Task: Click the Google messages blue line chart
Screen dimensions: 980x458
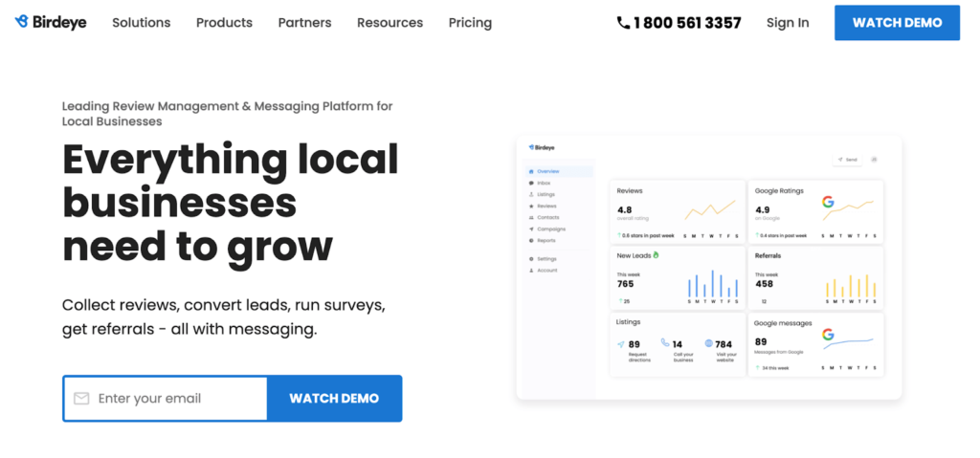Action: click(x=848, y=342)
